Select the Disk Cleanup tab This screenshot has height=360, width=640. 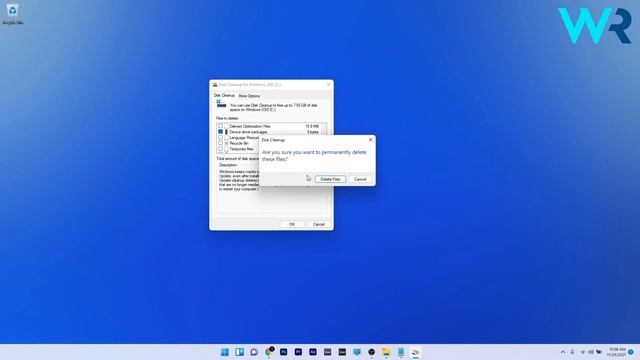pyautogui.click(x=224, y=96)
